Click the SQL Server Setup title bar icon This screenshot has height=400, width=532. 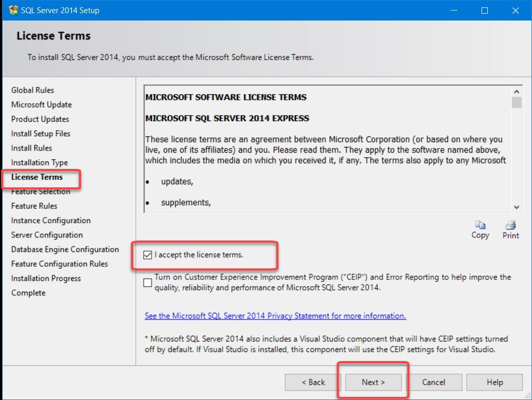coord(13,10)
